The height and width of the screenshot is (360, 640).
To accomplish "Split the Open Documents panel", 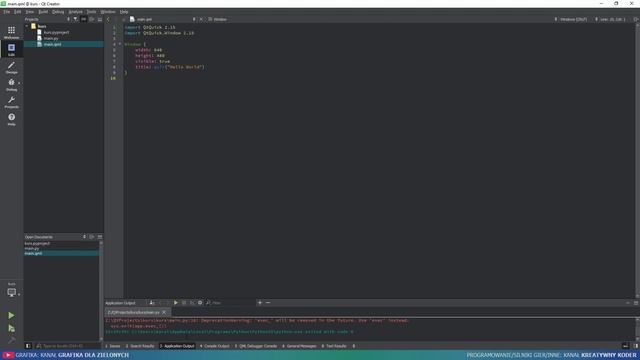I will [92, 237].
